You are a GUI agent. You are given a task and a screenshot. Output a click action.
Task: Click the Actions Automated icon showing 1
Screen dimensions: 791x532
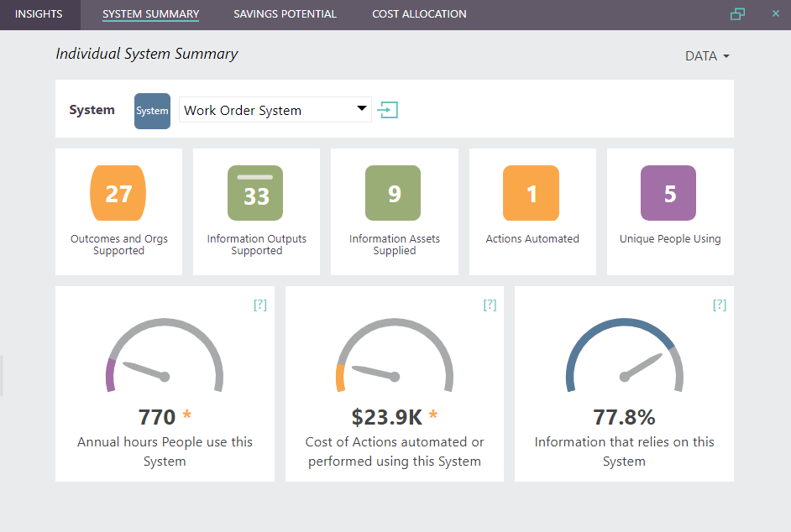(532, 192)
